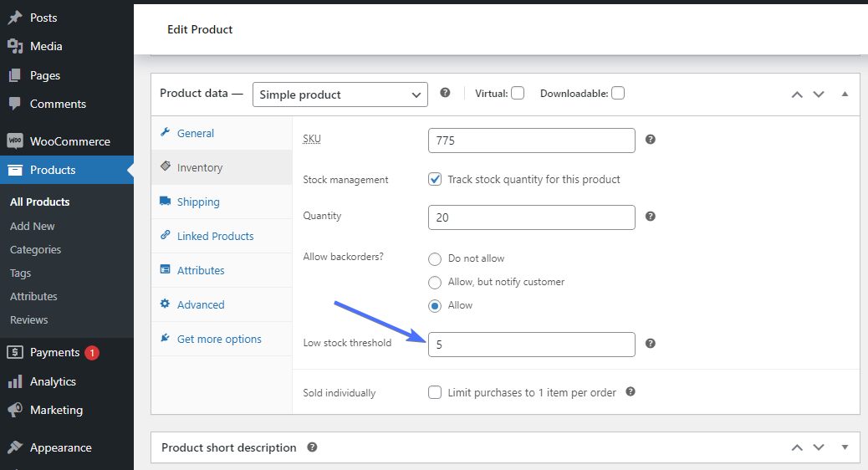Image resolution: width=868 pixels, height=470 pixels.
Task: Tick the Downloadable checkbox
Action: pos(618,94)
